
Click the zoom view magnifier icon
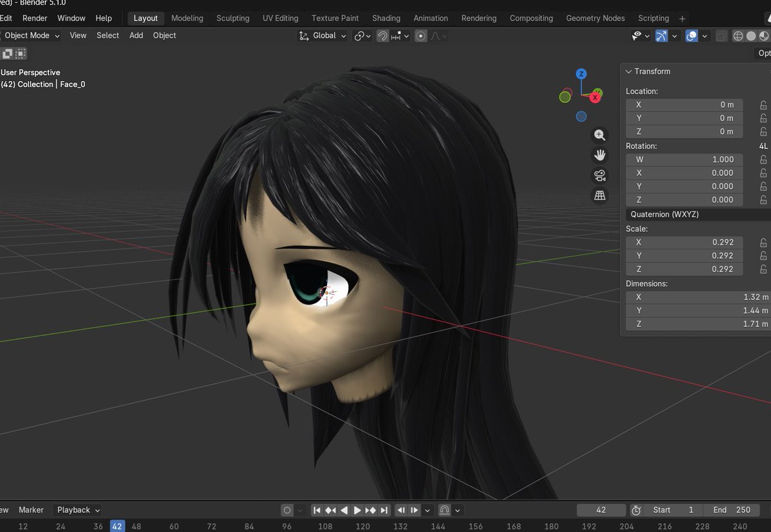click(x=599, y=135)
